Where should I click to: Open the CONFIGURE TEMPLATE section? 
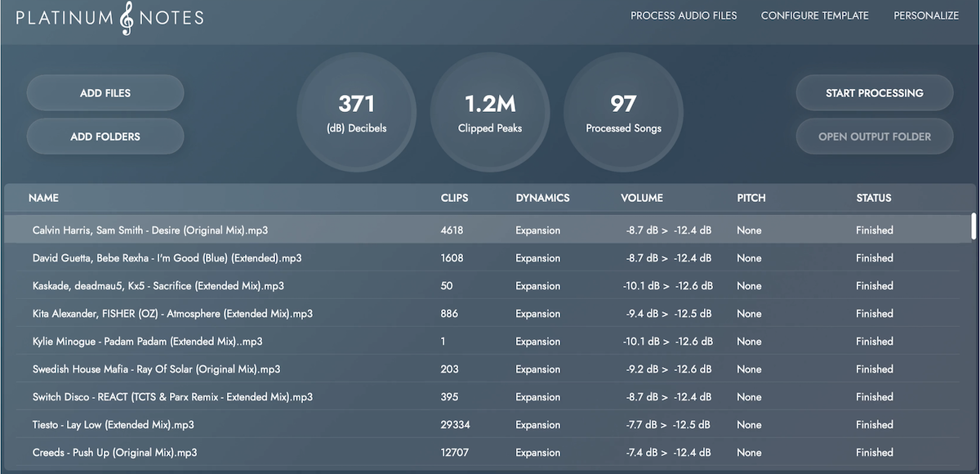pyautogui.click(x=814, y=15)
